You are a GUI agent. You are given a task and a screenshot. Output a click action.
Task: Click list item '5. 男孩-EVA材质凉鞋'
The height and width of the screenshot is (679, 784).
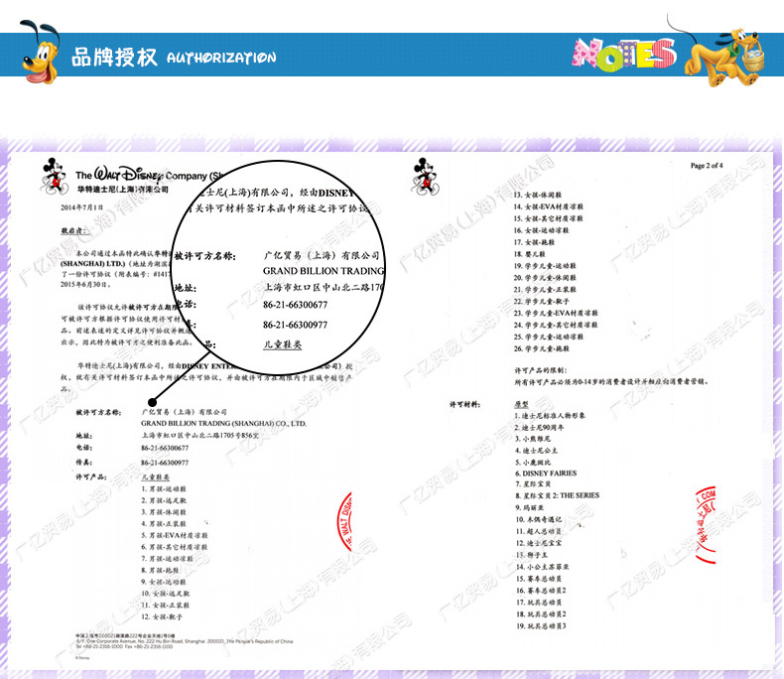coord(174,535)
